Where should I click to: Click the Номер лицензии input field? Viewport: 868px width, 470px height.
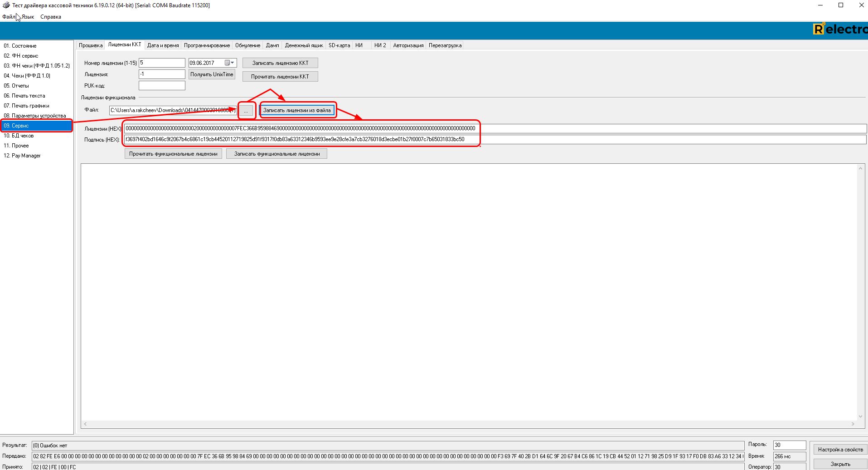coord(162,63)
